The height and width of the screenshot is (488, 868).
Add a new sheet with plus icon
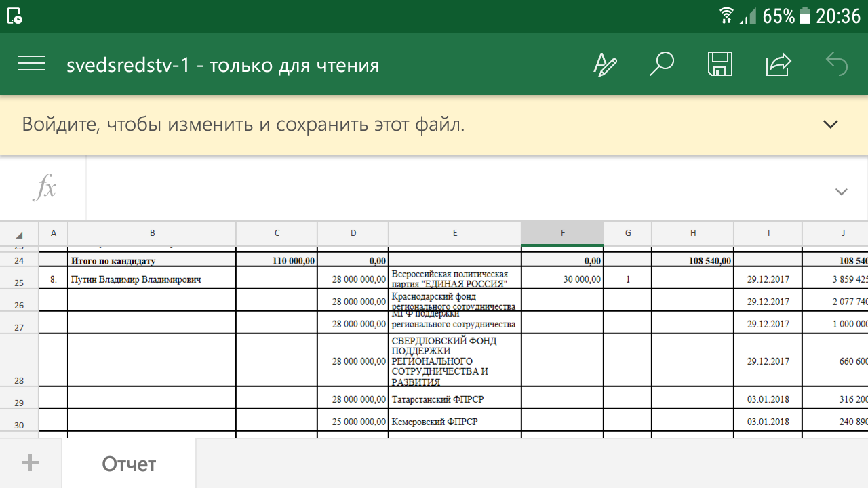30,463
